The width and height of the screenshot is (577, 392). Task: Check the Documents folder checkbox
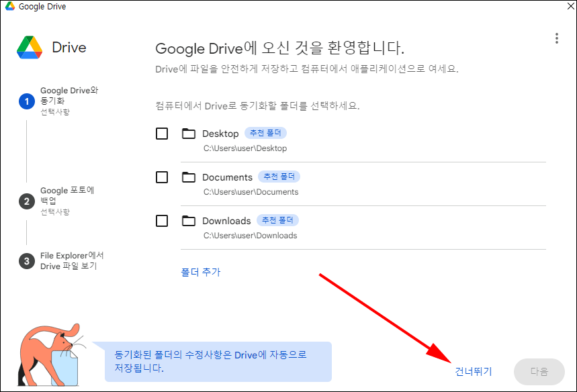point(162,177)
